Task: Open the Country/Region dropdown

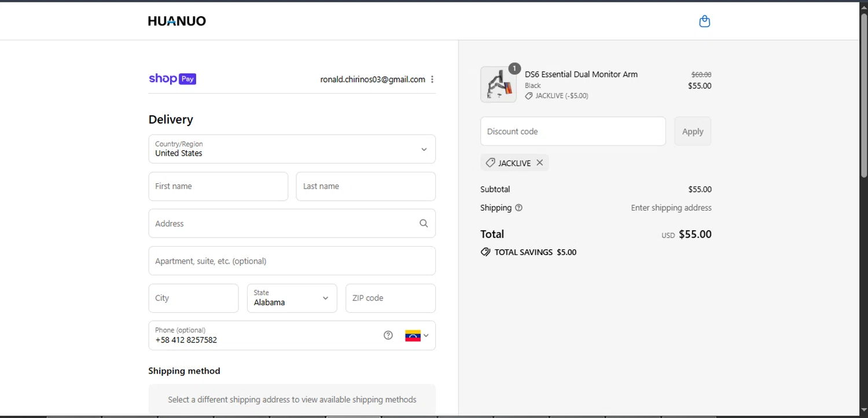Action: pyautogui.click(x=292, y=149)
